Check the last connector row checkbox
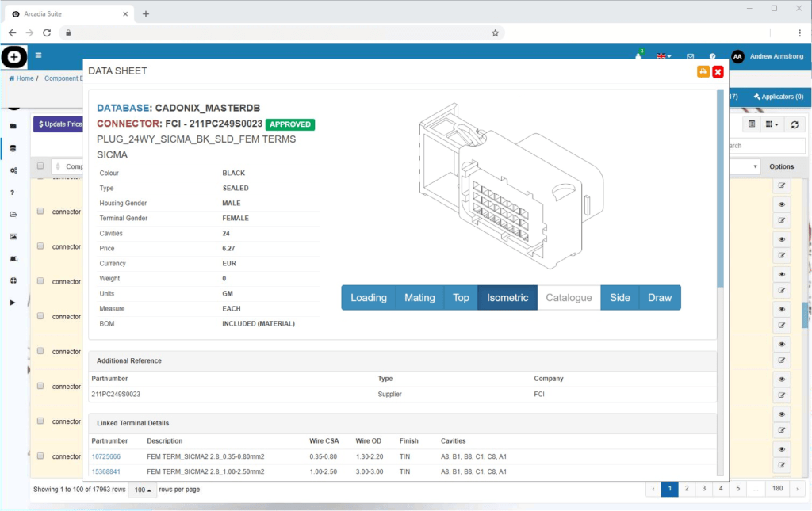The width and height of the screenshot is (812, 511). [40, 456]
